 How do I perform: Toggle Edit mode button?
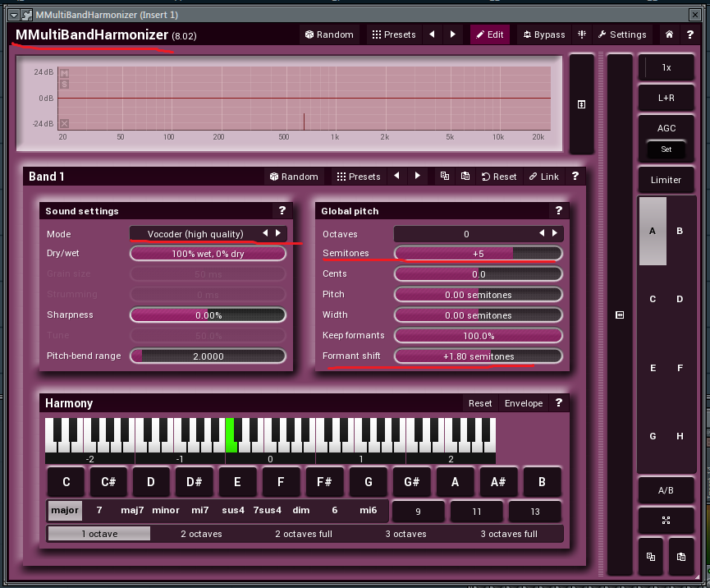pyautogui.click(x=490, y=34)
